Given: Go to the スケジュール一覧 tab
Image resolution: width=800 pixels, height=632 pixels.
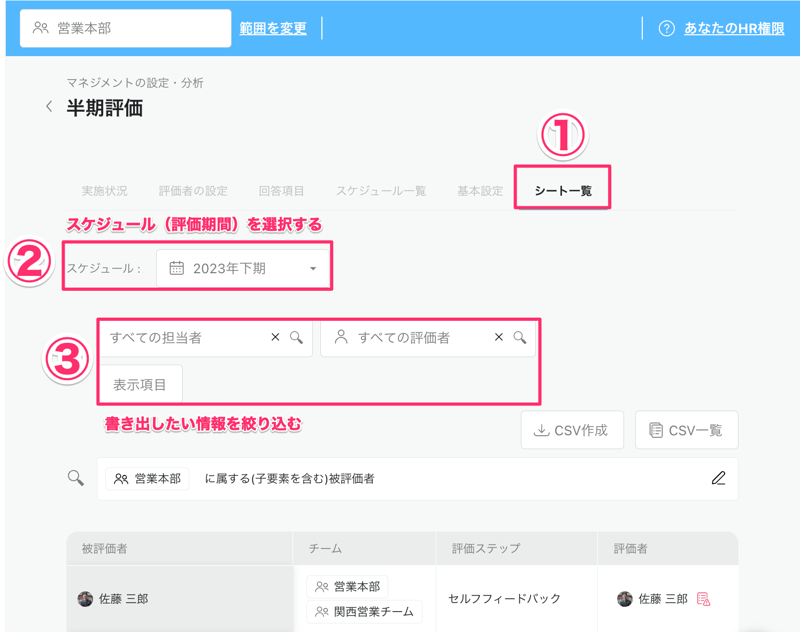Looking at the screenshot, I should 381,191.
